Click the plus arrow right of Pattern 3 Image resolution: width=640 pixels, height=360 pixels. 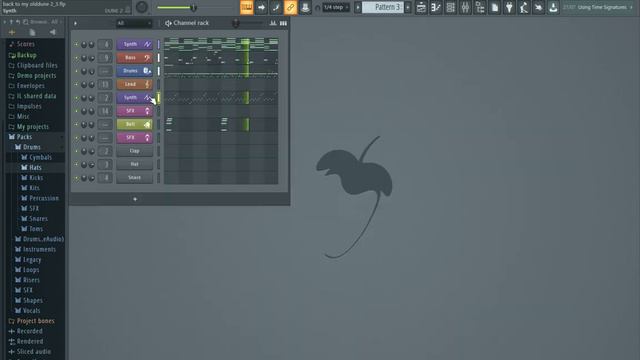tap(408, 7)
